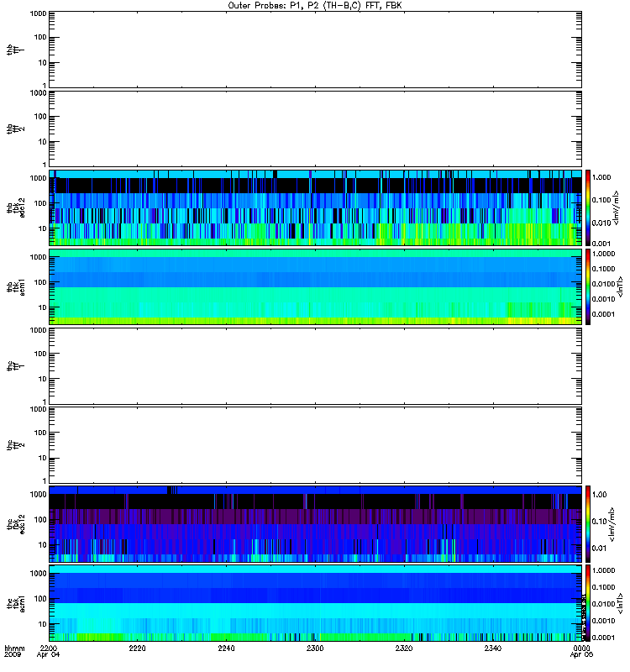
Task: Click the '1' tick of the thc fff 1 panel
Action: coord(45,402)
